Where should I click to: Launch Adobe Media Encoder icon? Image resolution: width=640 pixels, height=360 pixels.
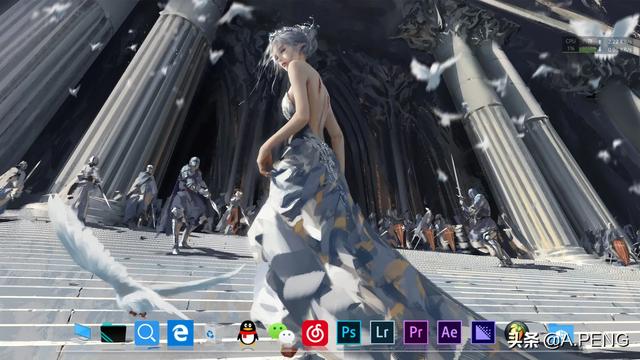(483, 332)
